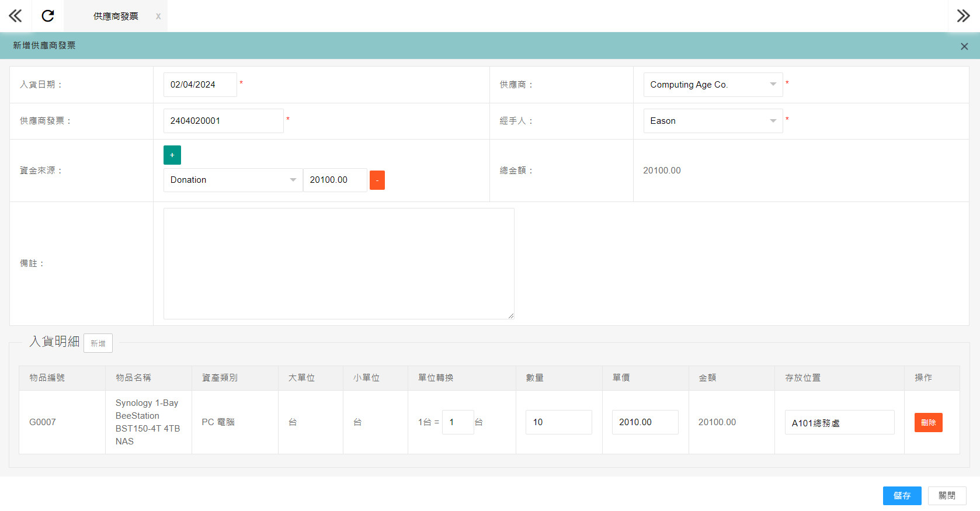Click the 數量 field containing 10
Viewport: 980px width, 511px height.
pos(558,422)
